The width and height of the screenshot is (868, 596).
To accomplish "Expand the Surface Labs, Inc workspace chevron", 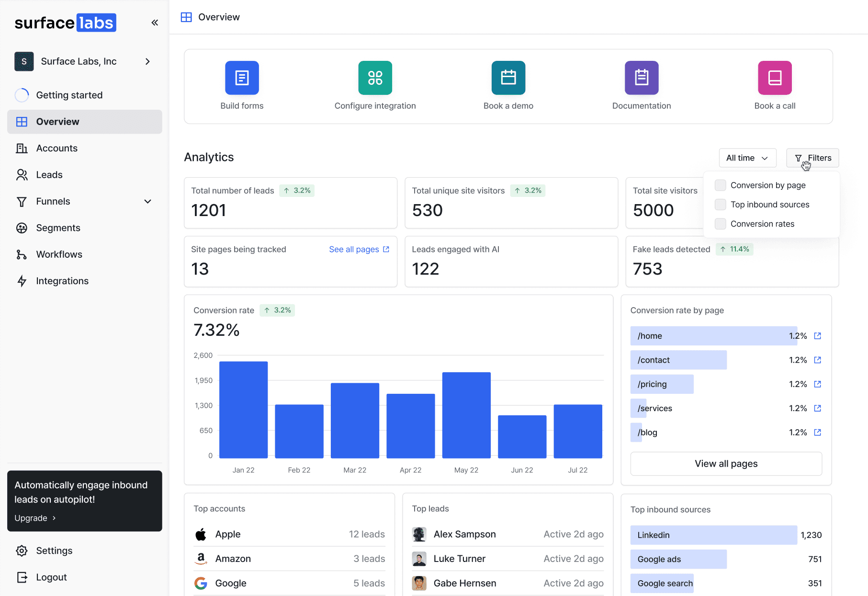I will click(147, 61).
